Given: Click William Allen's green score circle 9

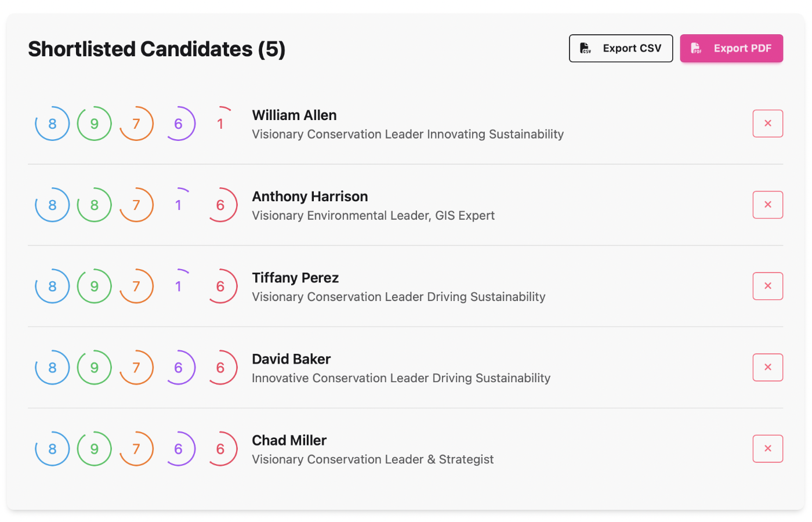Looking at the screenshot, I should 95,124.
